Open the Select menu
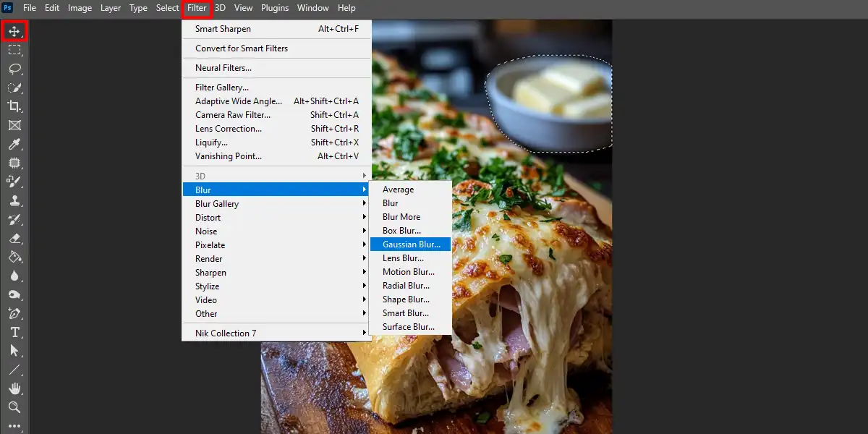Screen dimensions: 868x434 coord(167,8)
